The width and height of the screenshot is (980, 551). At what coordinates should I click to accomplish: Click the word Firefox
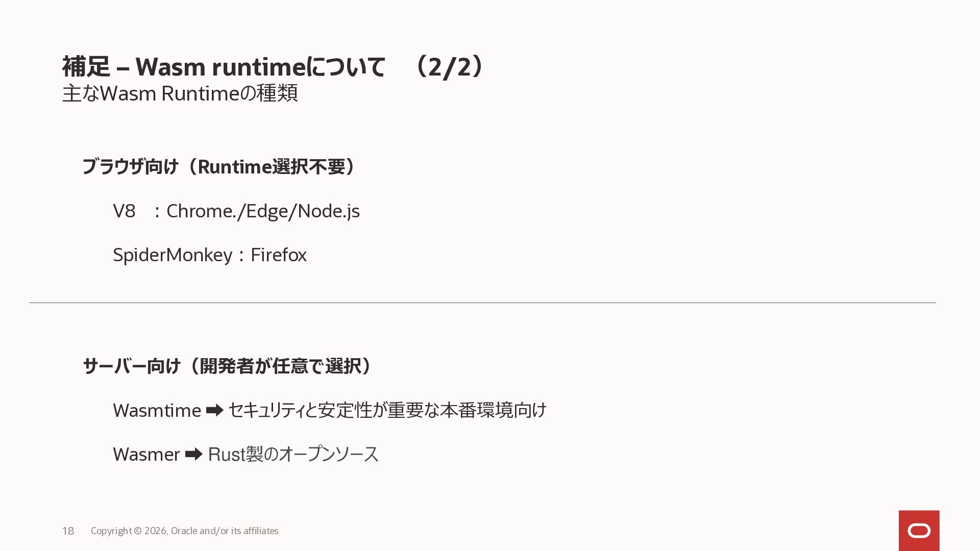click(x=278, y=255)
